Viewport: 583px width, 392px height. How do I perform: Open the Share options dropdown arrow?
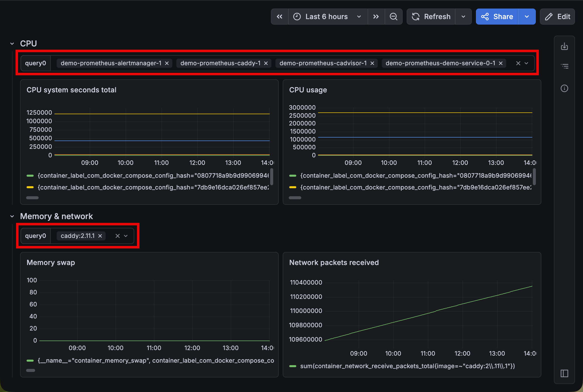pos(527,17)
